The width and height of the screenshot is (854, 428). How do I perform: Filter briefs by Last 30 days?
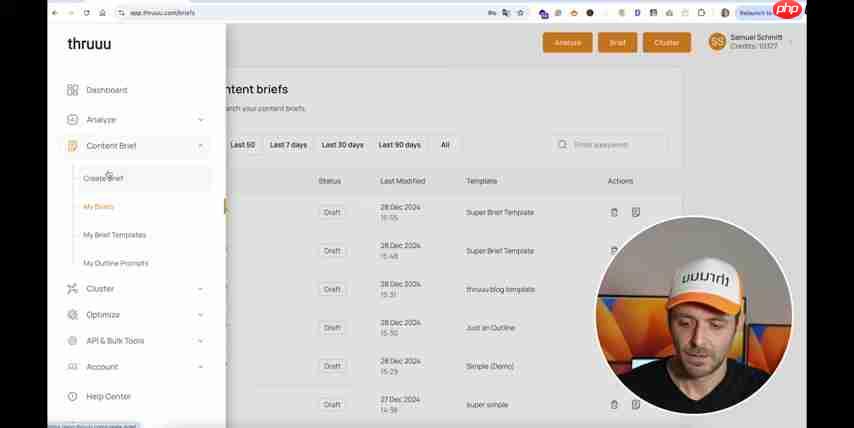point(343,145)
